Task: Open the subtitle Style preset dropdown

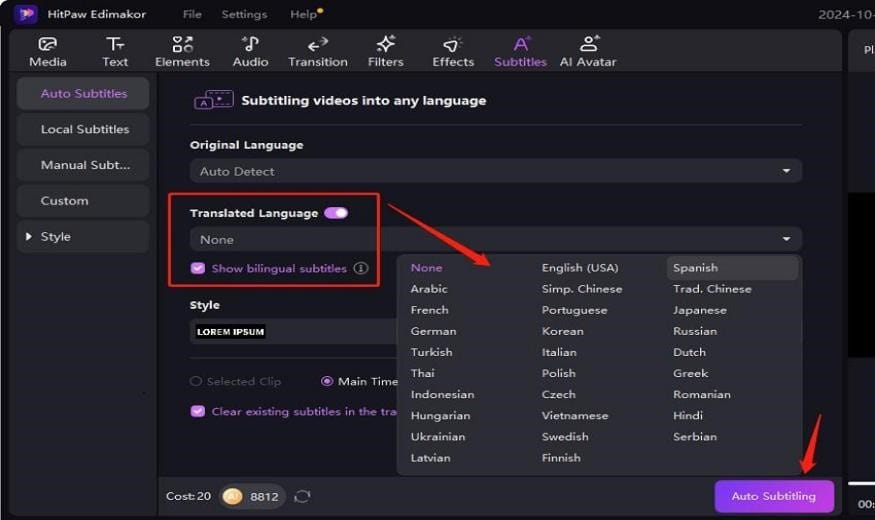Action: [x=293, y=332]
